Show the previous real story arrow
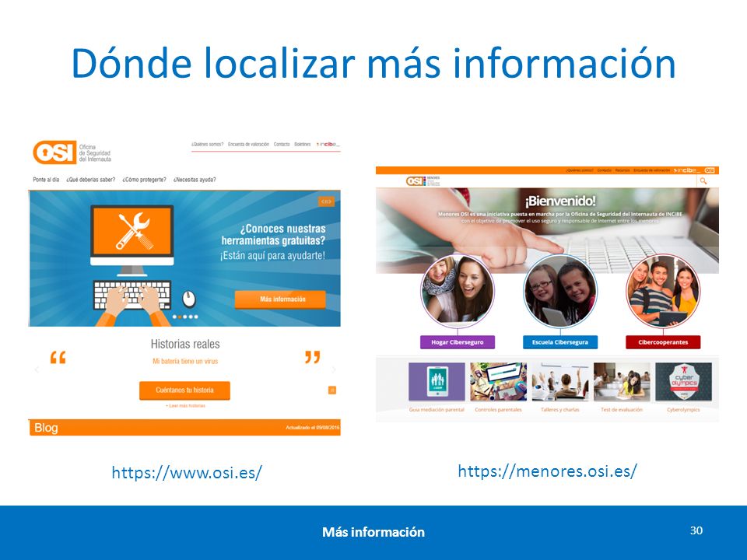Viewport: 747px width, 560px height. 37,369
